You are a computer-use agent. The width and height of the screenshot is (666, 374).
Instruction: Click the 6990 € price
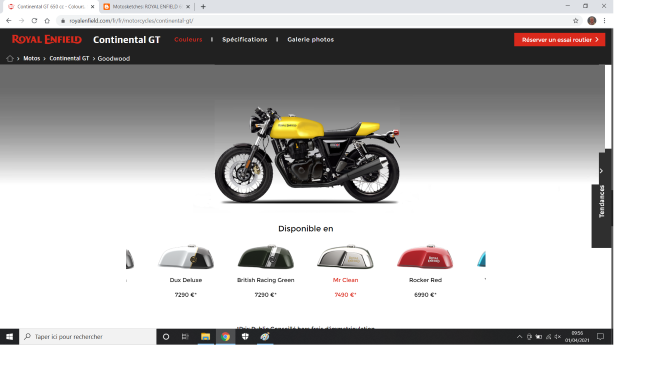tap(425, 295)
